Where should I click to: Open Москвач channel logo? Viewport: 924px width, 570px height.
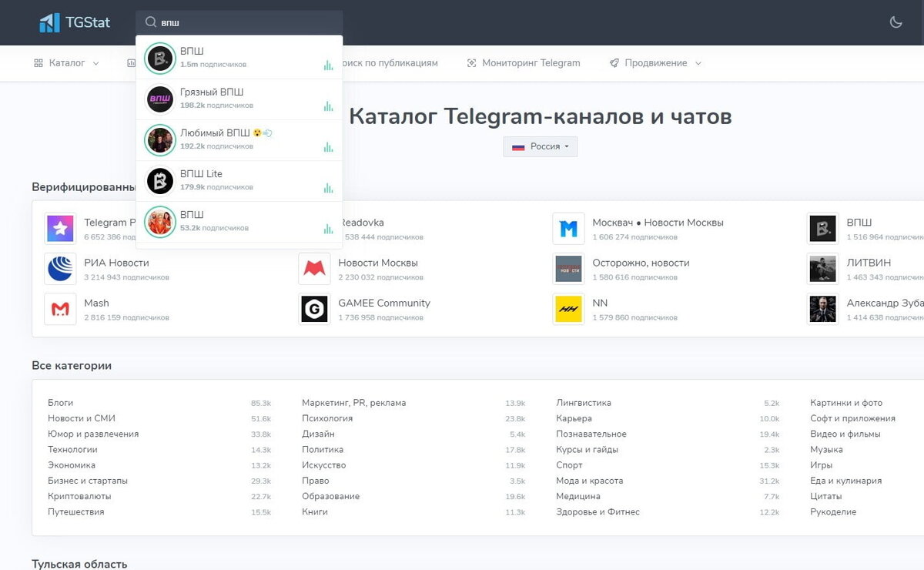tap(568, 229)
